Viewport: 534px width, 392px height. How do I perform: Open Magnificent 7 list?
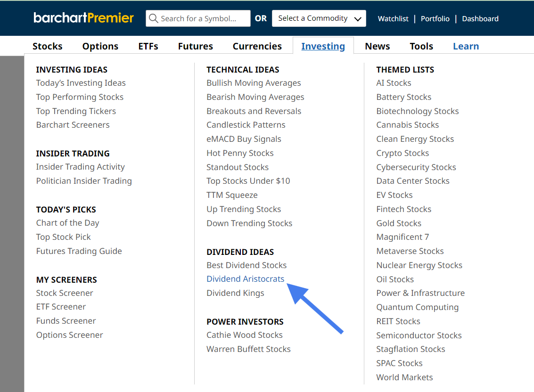pyautogui.click(x=403, y=237)
